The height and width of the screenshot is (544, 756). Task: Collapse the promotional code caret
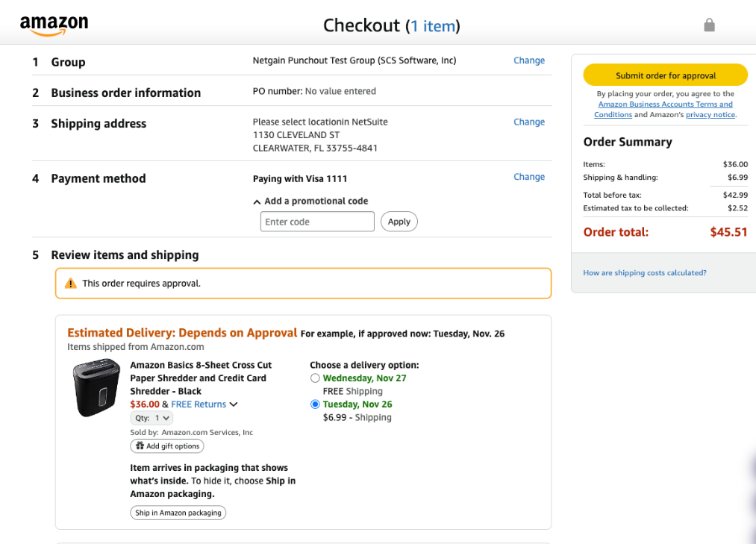coord(257,201)
